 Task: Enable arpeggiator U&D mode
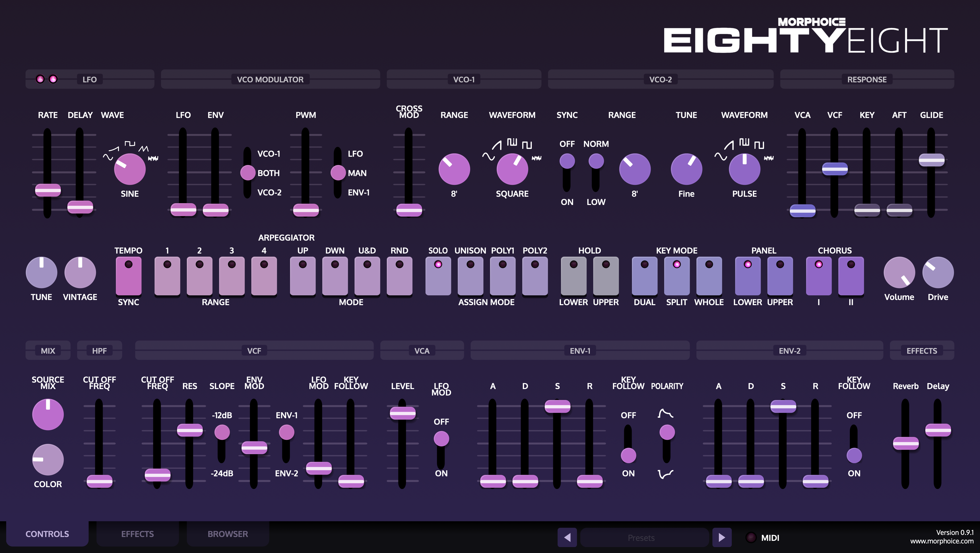(x=367, y=276)
